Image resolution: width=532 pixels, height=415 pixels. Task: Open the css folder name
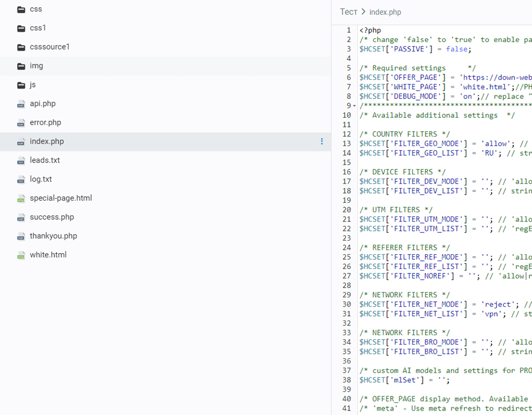(36, 9)
